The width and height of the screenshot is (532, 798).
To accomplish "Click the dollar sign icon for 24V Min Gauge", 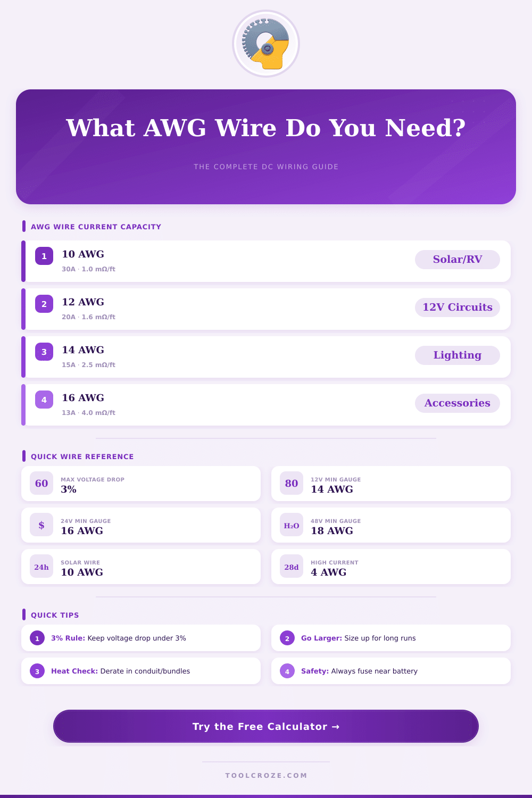I will (41, 525).
